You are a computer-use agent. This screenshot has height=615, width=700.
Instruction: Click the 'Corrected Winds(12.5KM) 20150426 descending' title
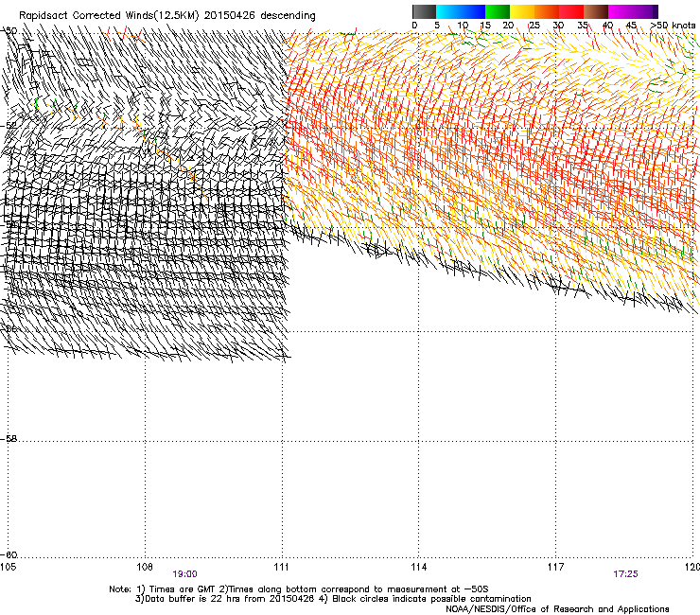click(x=194, y=15)
